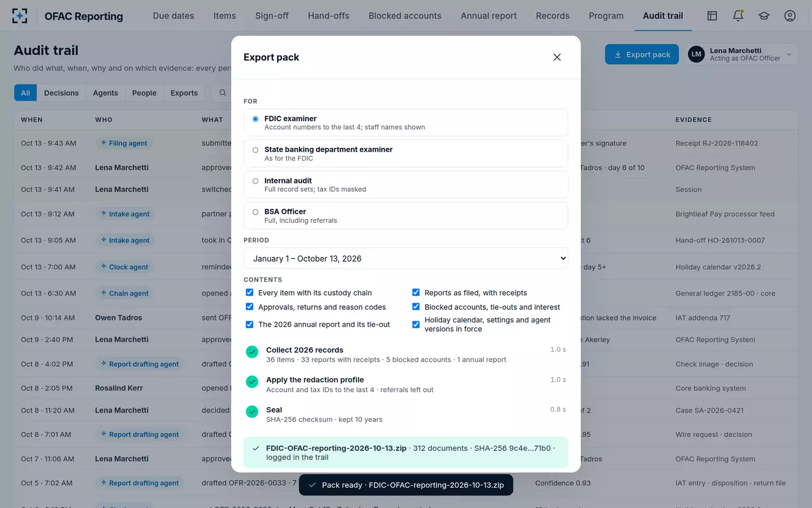
Task: Switch to the Annual report tab
Action: pos(488,16)
